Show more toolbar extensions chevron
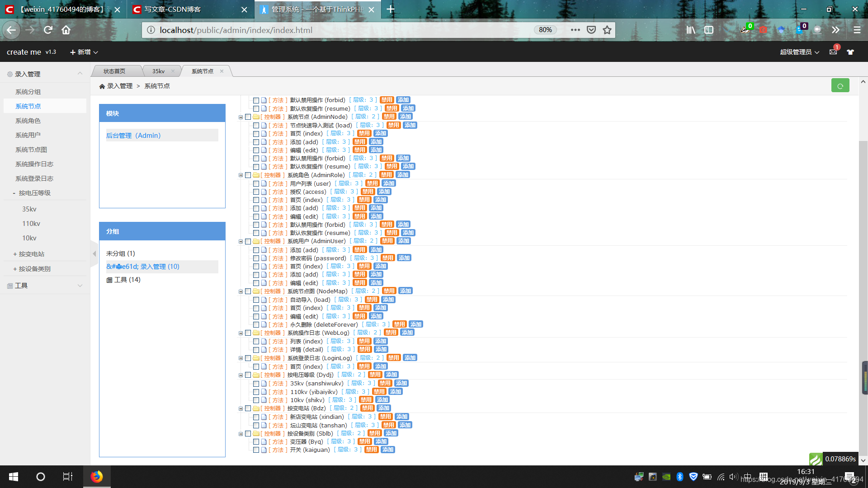The width and height of the screenshot is (868, 488). [835, 30]
